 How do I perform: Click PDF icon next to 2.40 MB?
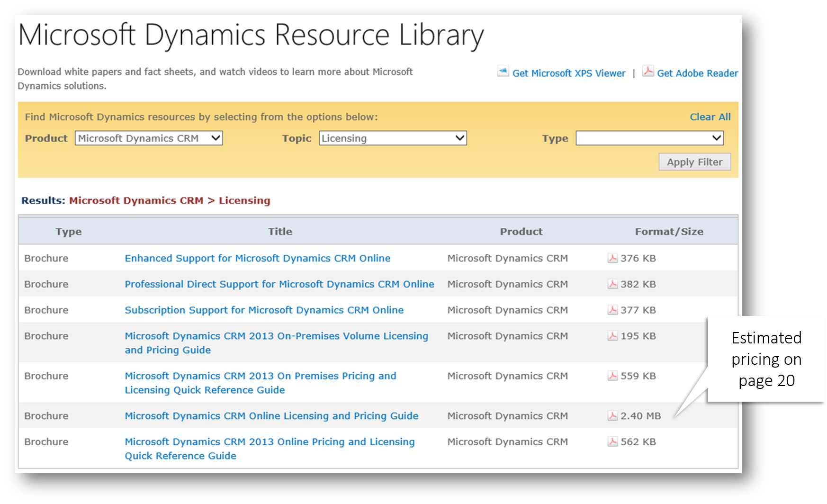(x=612, y=416)
